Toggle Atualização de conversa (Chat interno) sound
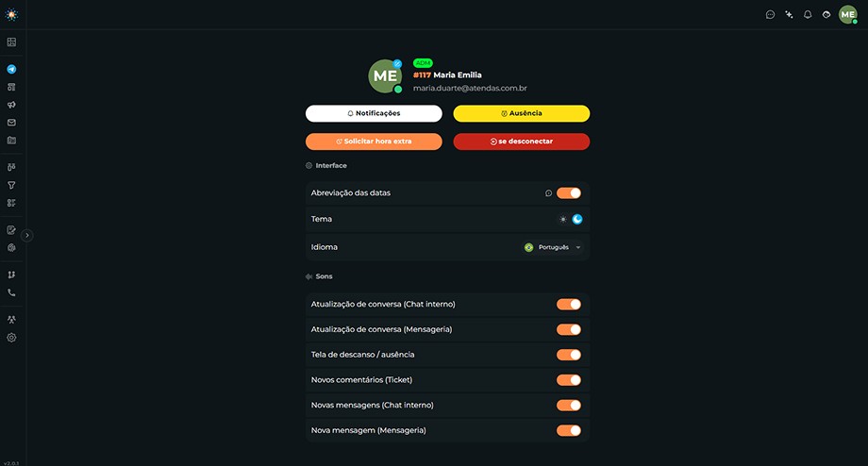Screen dimensions: 868x466 click(x=569, y=305)
